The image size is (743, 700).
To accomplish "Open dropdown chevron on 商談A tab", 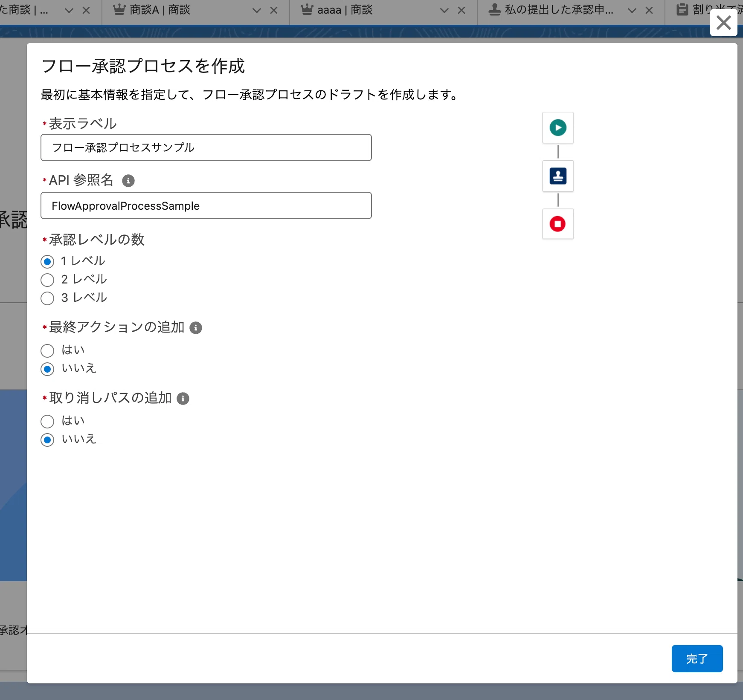I will click(x=256, y=10).
